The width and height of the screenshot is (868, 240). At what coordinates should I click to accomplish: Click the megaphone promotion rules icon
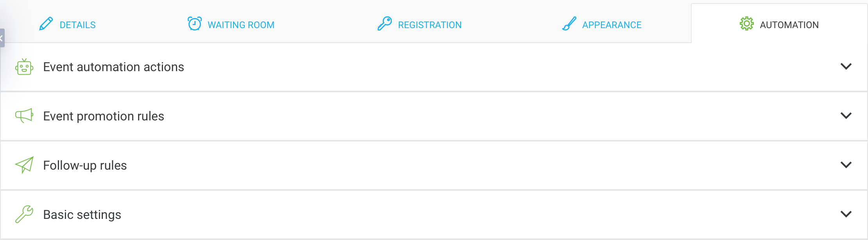tap(24, 116)
